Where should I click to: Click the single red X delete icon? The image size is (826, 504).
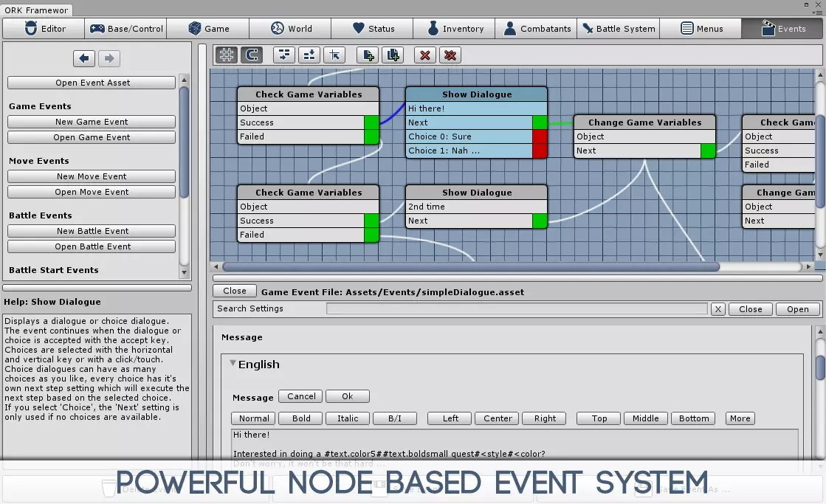tap(425, 55)
